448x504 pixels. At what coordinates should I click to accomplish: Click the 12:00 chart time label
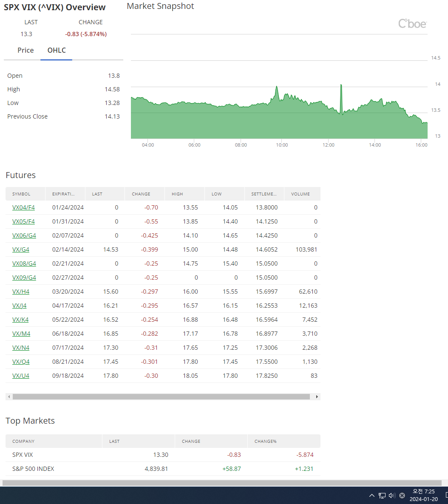(x=329, y=145)
